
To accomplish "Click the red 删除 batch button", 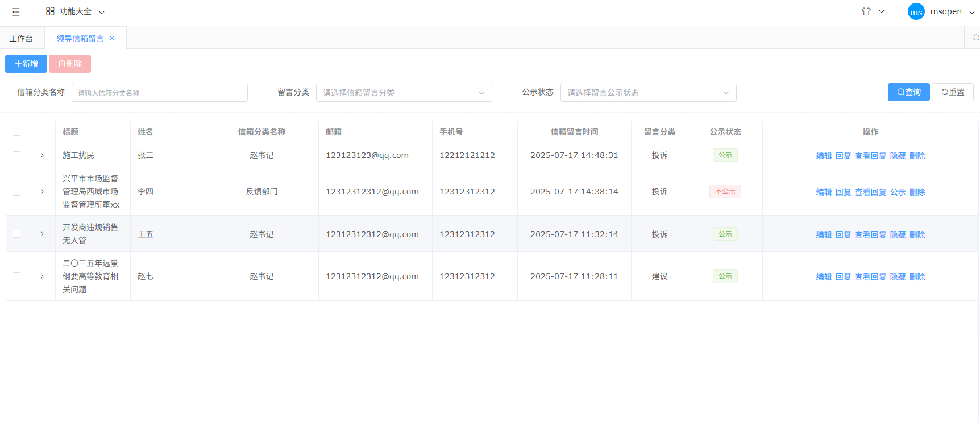I will (x=70, y=64).
